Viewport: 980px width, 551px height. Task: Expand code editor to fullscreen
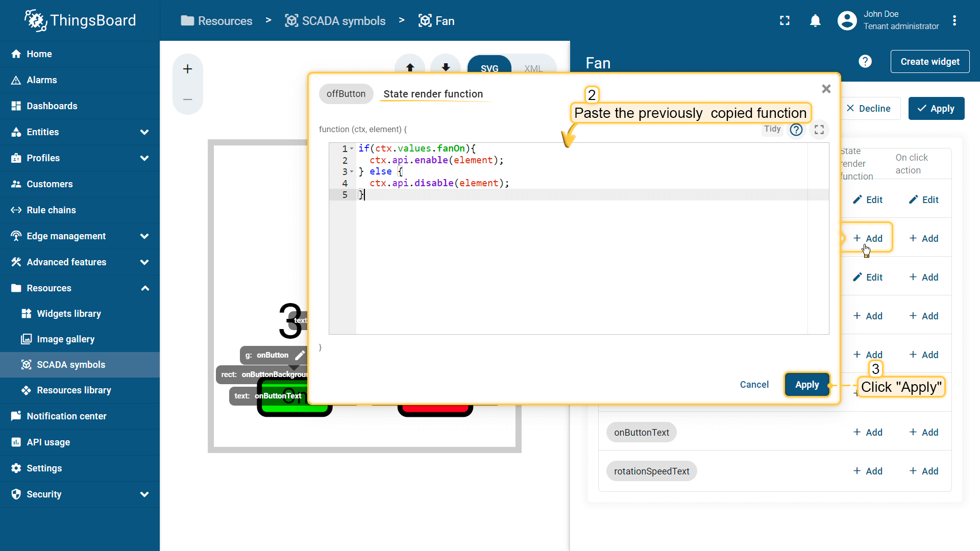click(819, 130)
